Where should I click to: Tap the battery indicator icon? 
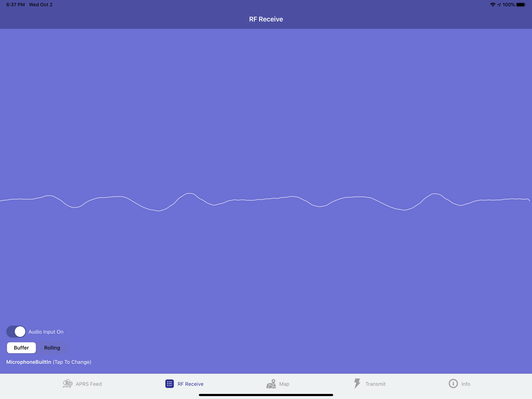pos(521,5)
